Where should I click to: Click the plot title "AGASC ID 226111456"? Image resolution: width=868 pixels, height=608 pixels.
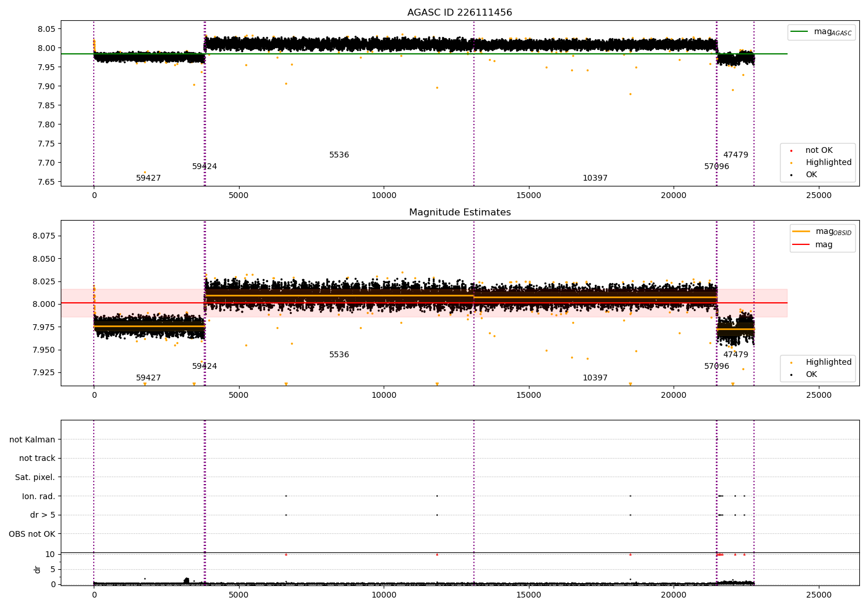tap(459, 13)
